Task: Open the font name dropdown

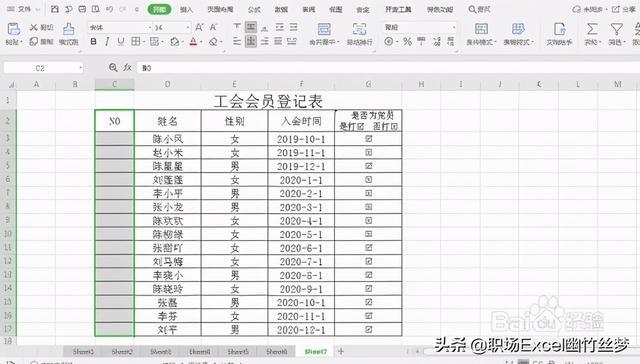Action: click(149, 27)
